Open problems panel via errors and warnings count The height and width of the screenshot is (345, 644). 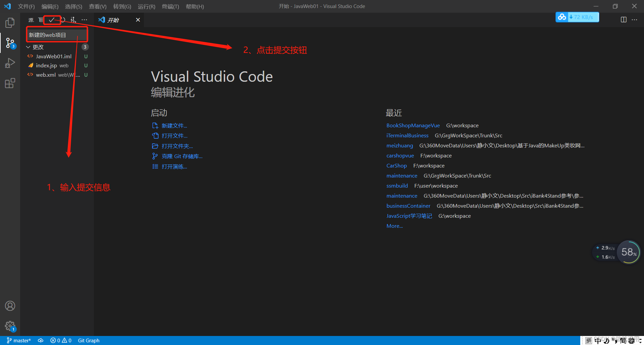[61, 340]
